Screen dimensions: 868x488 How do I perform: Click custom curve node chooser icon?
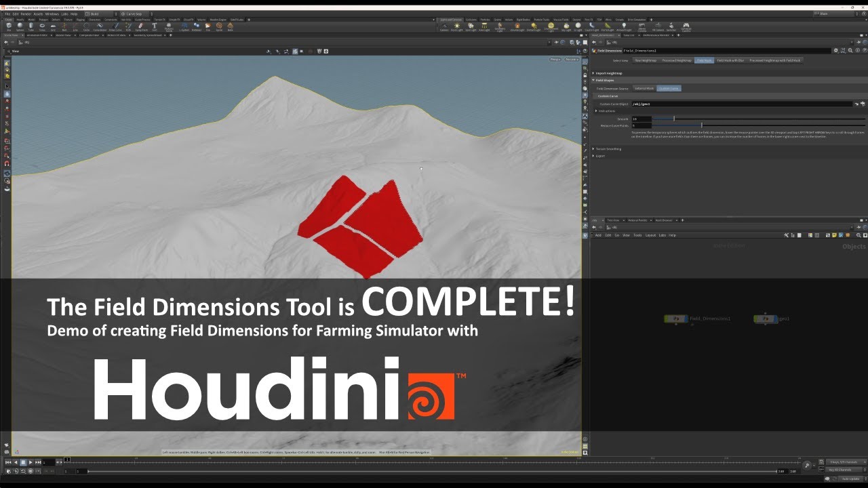pyautogui.click(x=863, y=104)
